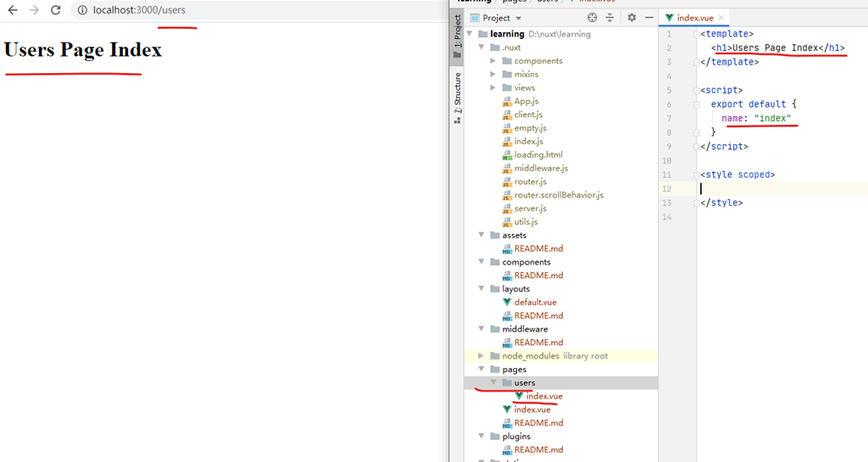This screenshot has height=462, width=868.
Task: Expand the node_modules folder
Action: [481, 356]
